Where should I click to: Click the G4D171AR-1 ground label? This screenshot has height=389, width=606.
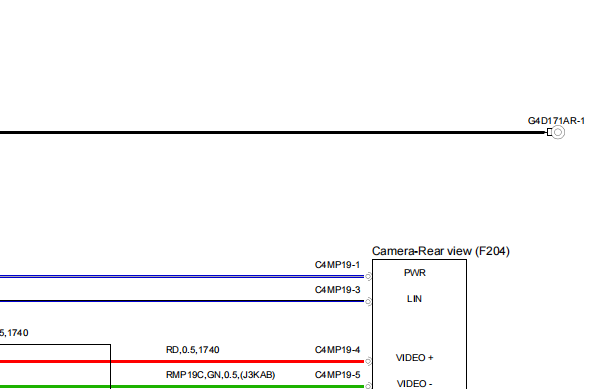point(556,121)
